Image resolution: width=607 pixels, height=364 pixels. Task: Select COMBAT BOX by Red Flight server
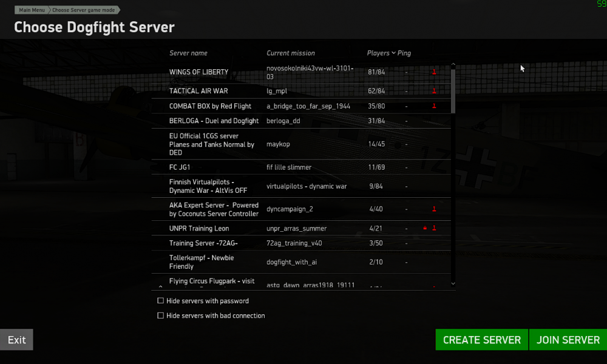click(301, 106)
